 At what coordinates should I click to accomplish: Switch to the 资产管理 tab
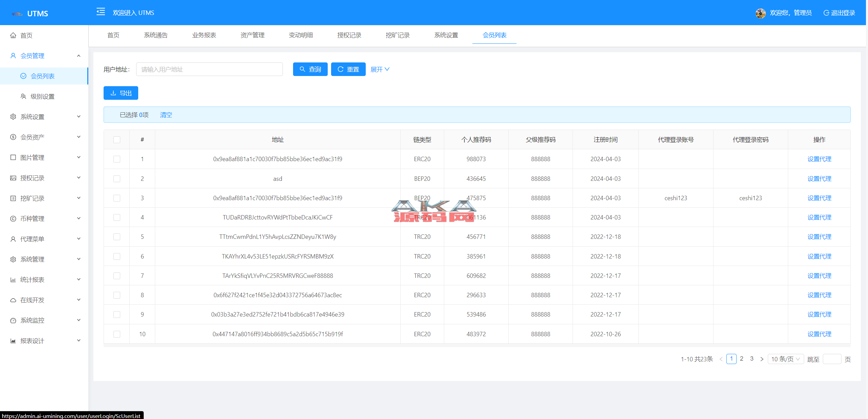[252, 35]
